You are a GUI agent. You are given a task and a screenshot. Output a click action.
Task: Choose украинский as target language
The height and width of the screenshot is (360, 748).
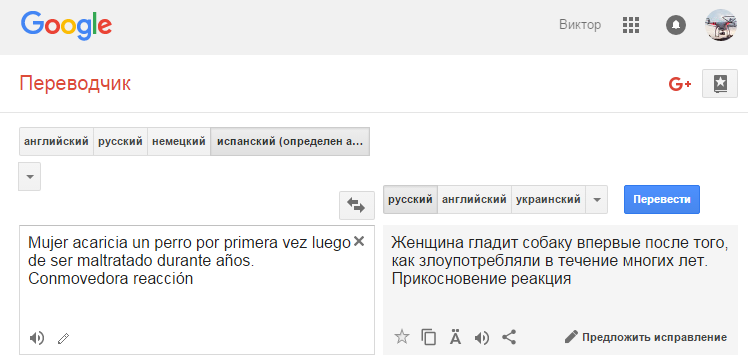[x=548, y=199]
